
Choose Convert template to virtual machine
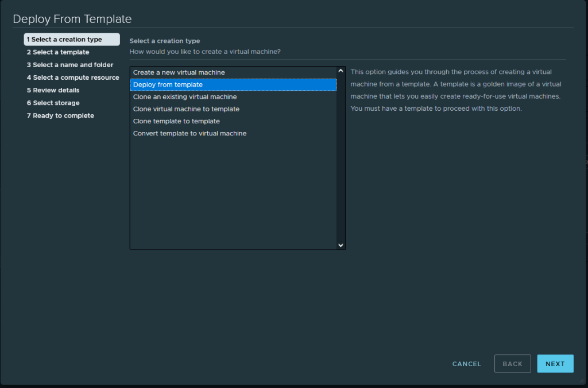click(x=189, y=133)
